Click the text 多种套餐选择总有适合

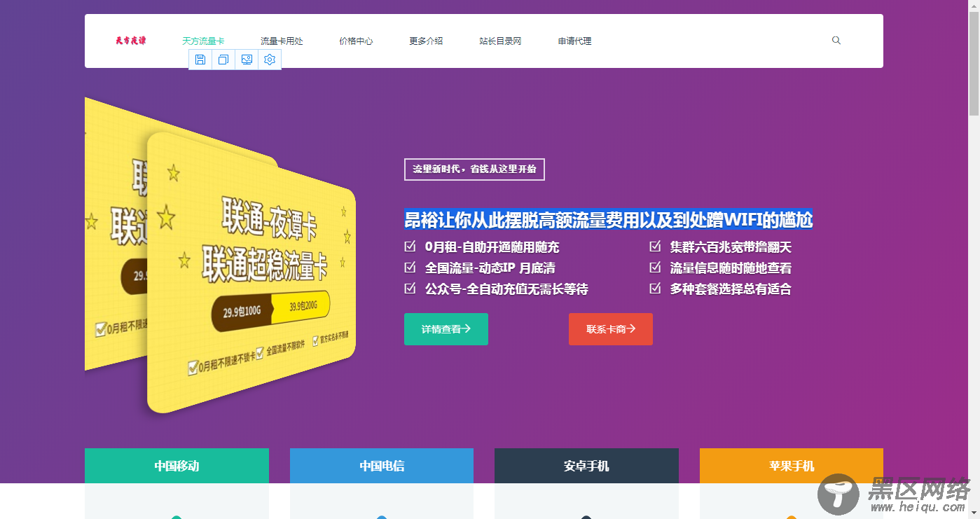pos(731,289)
